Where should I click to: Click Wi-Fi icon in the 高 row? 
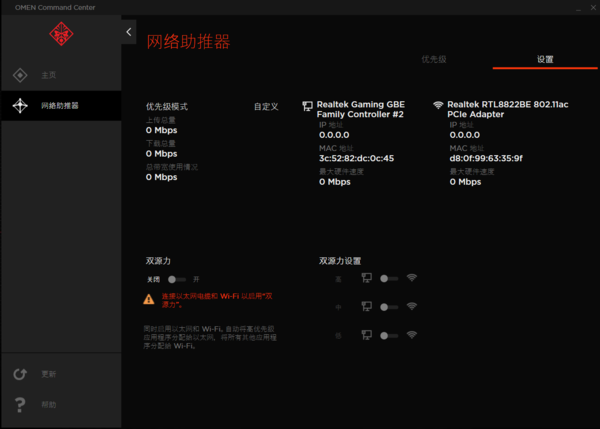[x=412, y=278]
